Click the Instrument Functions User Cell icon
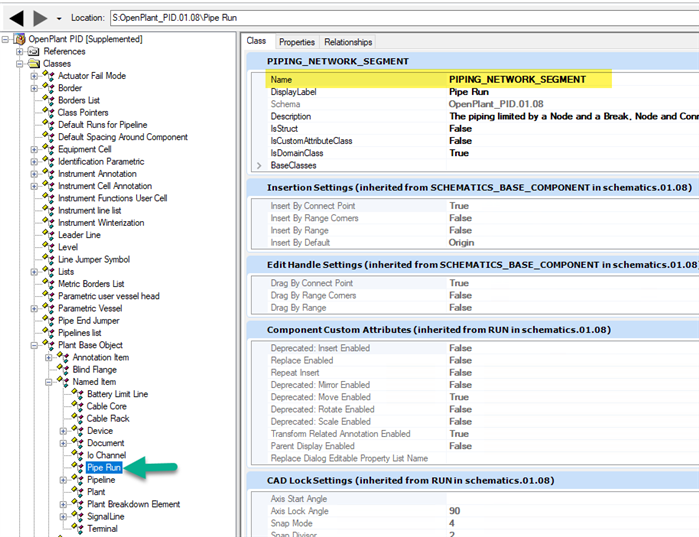The width and height of the screenshot is (699, 537). 48,198
